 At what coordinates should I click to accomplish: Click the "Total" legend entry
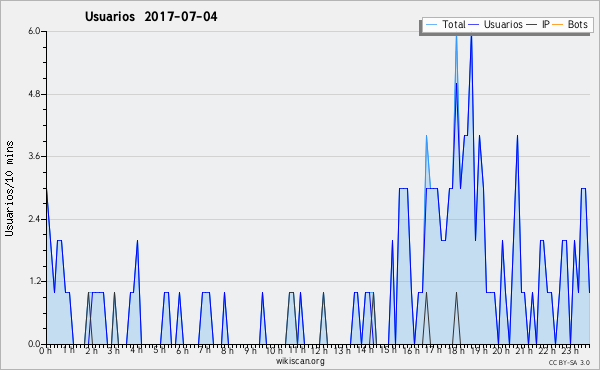pyautogui.click(x=454, y=24)
